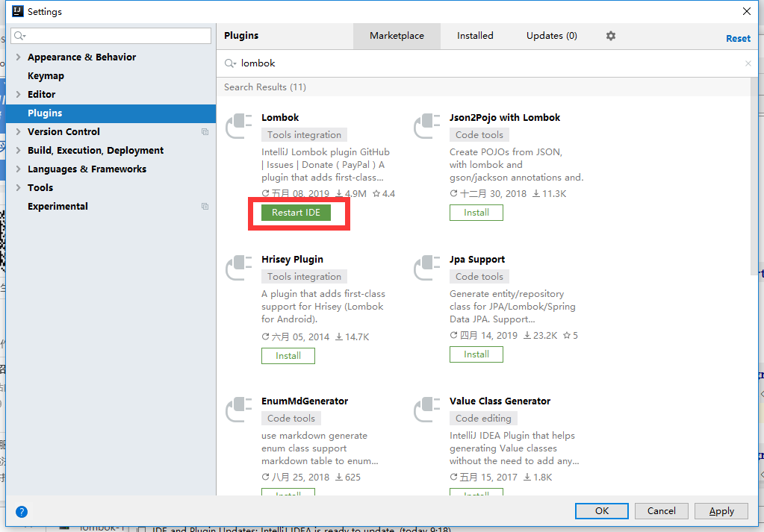The width and height of the screenshot is (764, 532).
Task: Click Json2Pojo's Code tools tag
Action: 479,135
